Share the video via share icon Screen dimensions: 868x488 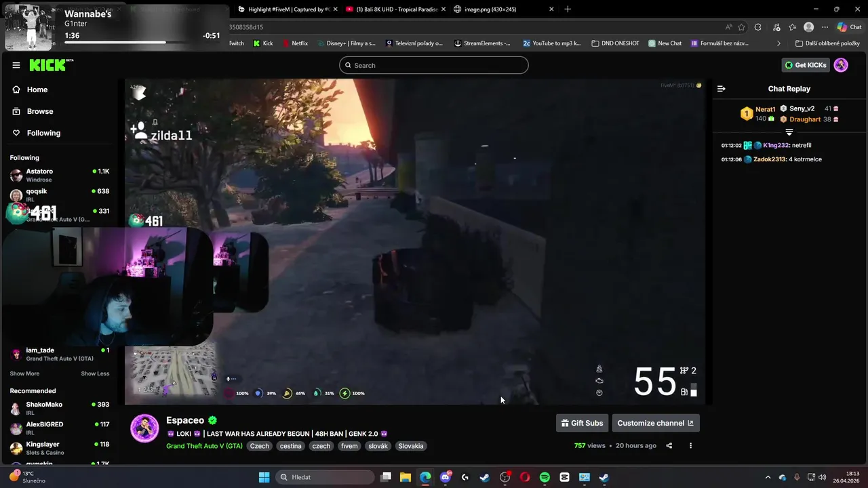[x=669, y=445]
